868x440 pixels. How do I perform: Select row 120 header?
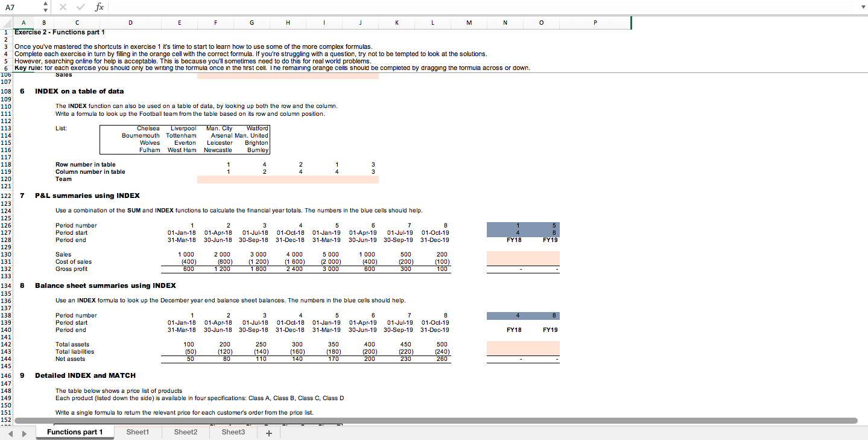coord(7,179)
